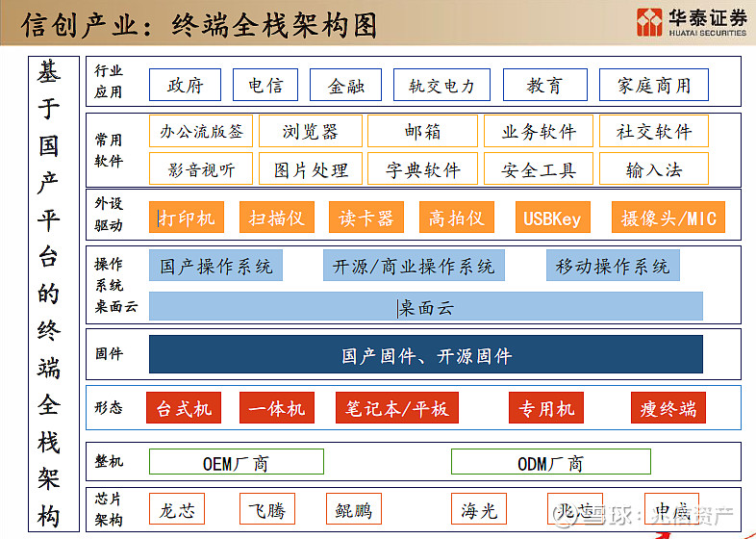Select the 影音视听 box
Viewport: 756px width, 539px height.
coord(201,168)
